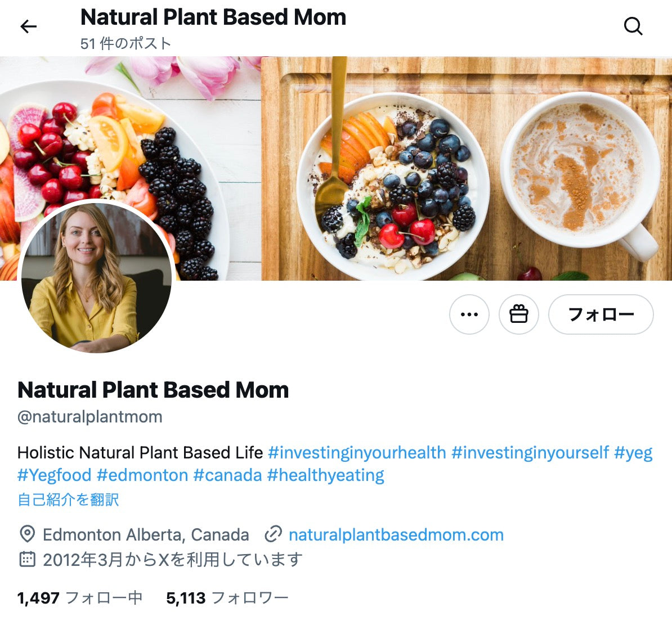
Task: View the 5,113 フォロワー followers list
Action: [227, 598]
